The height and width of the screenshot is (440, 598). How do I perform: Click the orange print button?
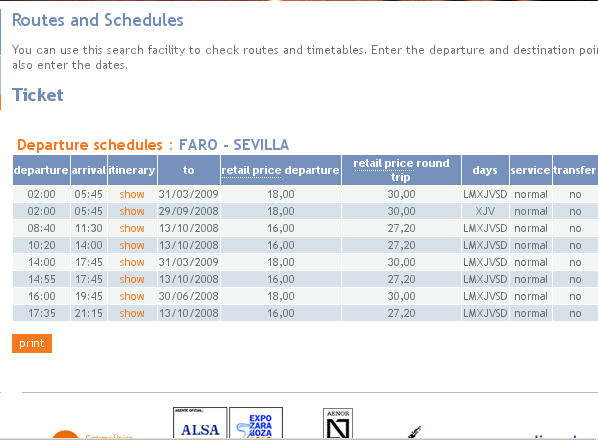tap(32, 344)
